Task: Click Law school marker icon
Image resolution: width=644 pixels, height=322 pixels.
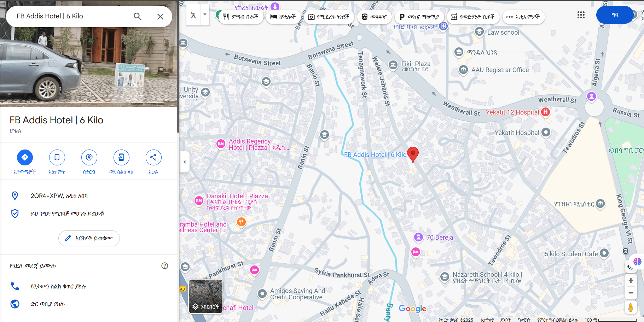Action: click(479, 32)
